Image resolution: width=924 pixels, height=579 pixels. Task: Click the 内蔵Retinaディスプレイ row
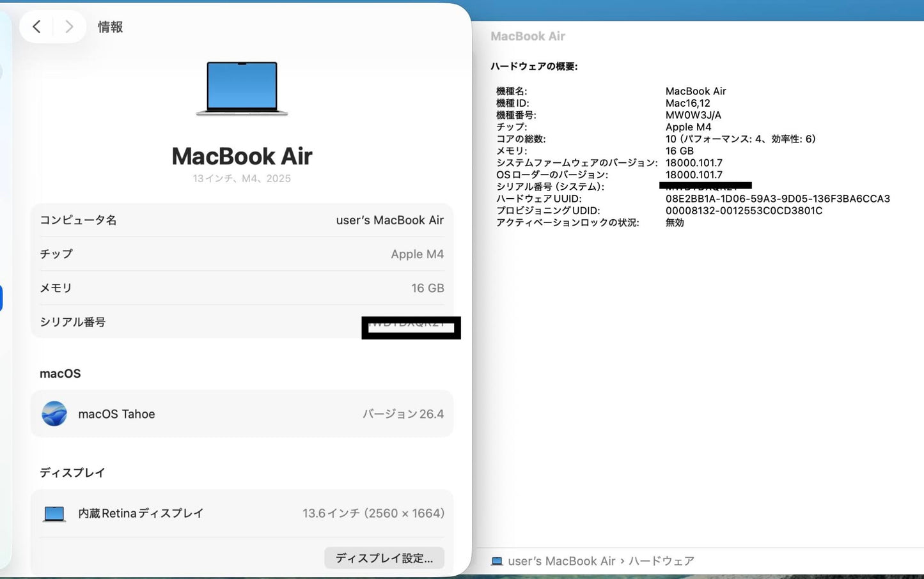[242, 513]
